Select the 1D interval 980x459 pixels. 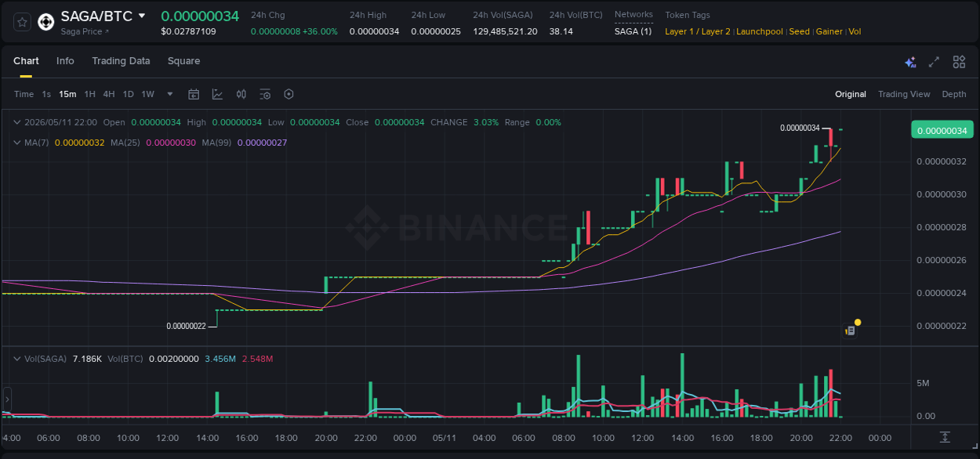pos(128,94)
